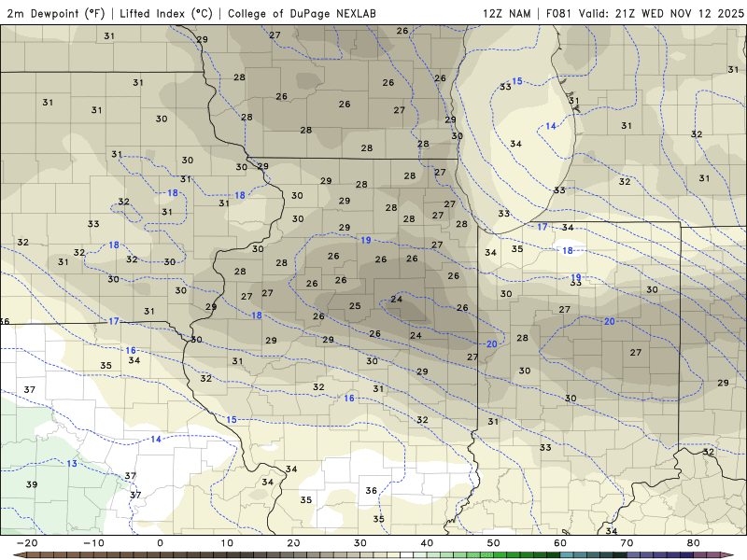
Task: Click the "12Z NAM" model run label
Action: [x=506, y=14]
